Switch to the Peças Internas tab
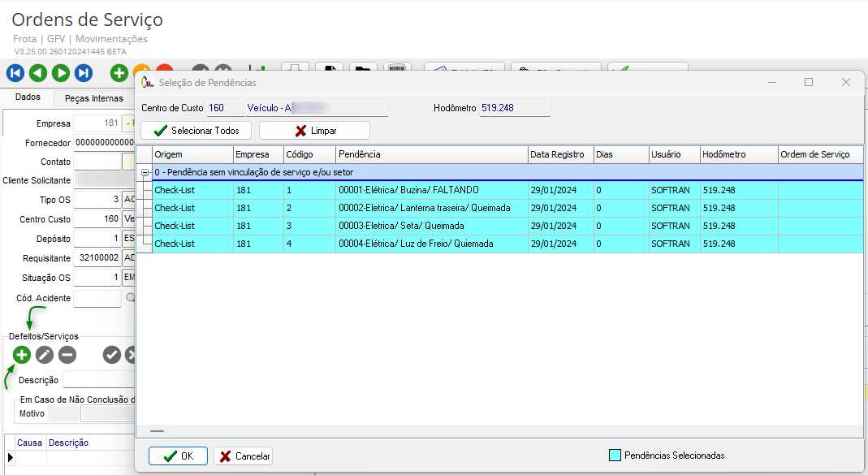Image resolution: width=868 pixels, height=475 pixels. point(93,98)
